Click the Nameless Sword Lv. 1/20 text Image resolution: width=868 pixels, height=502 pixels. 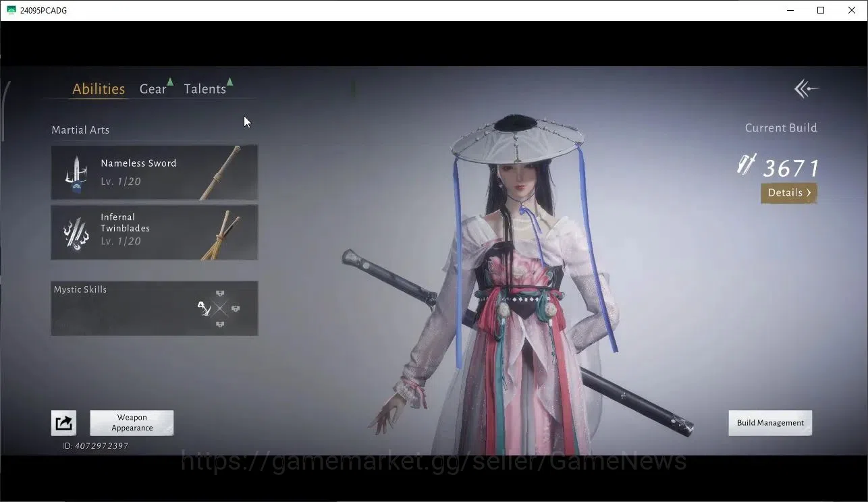121,182
